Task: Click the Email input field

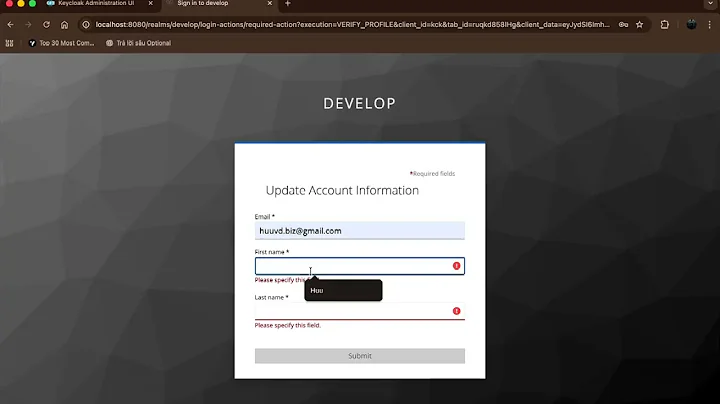Action: click(x=360, y=231)
